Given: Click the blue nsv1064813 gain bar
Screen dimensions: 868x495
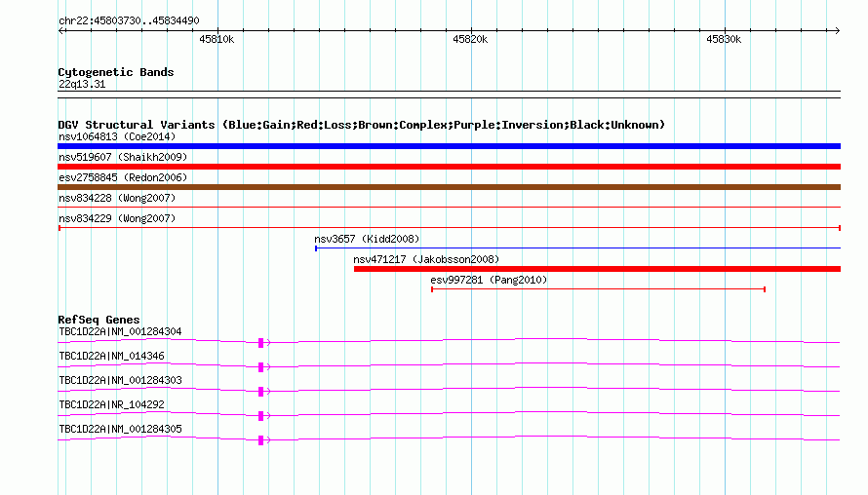Looking at the screenshot, I should [449, 146].
